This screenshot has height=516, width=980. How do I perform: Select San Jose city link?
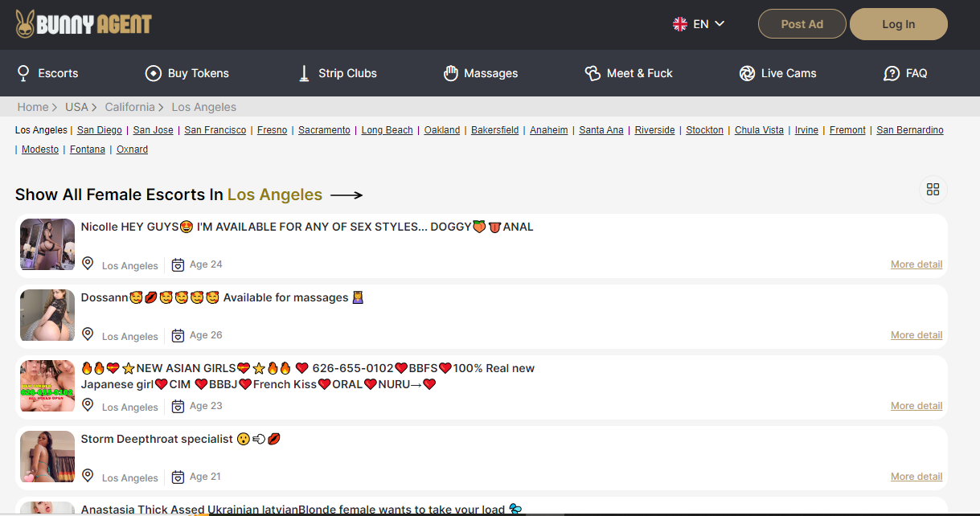pyautogui.click(x=153, y=130)
